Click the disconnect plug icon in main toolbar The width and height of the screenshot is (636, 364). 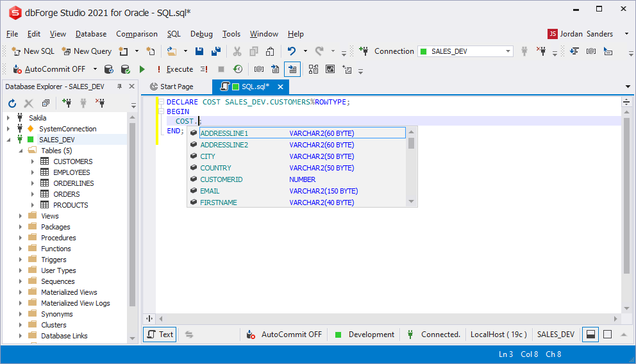tap(541, 51)
